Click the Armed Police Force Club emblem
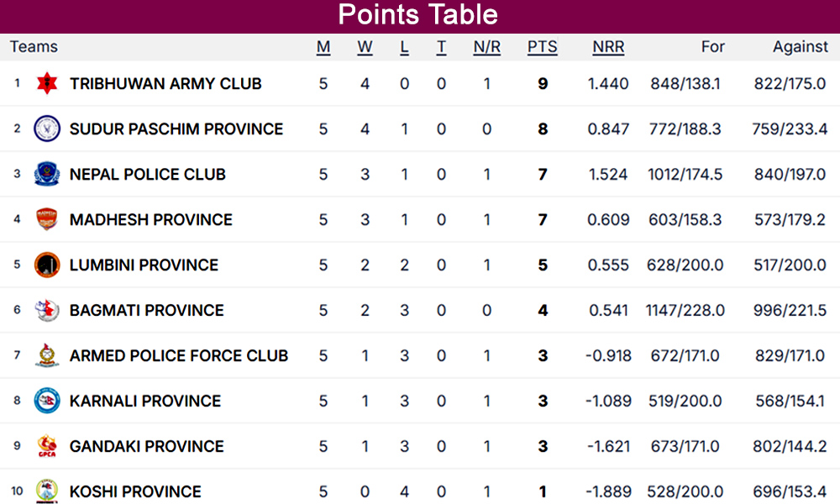 [x=47, y=356]
